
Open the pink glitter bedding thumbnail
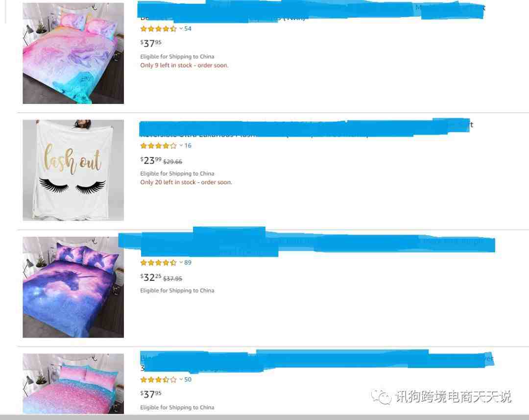pyautogui.click(x=73, y=384)
